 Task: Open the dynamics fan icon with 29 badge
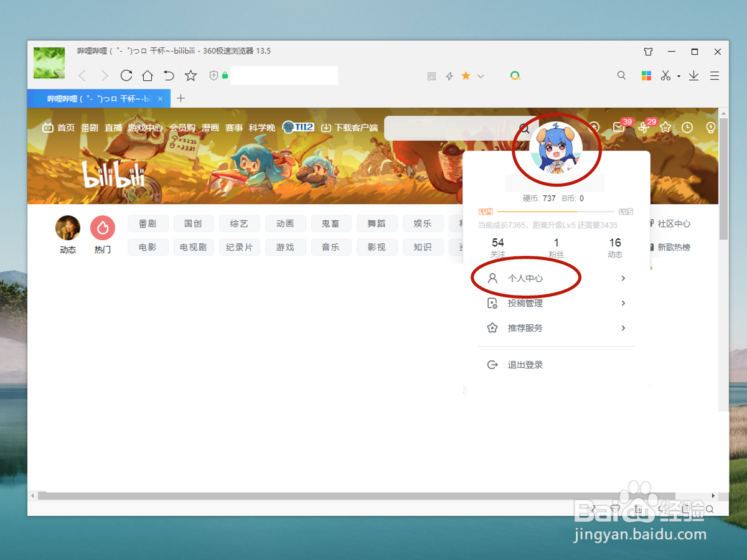(643, 127)
